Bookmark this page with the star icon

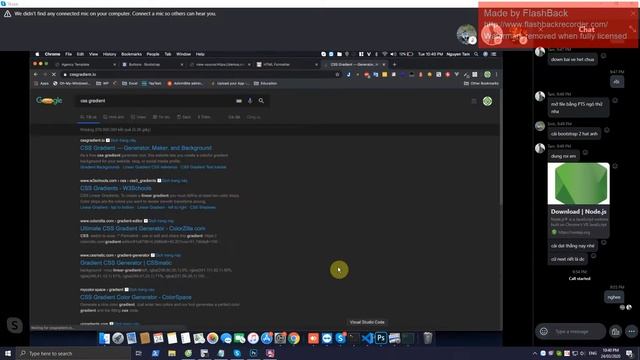point(337,75)
